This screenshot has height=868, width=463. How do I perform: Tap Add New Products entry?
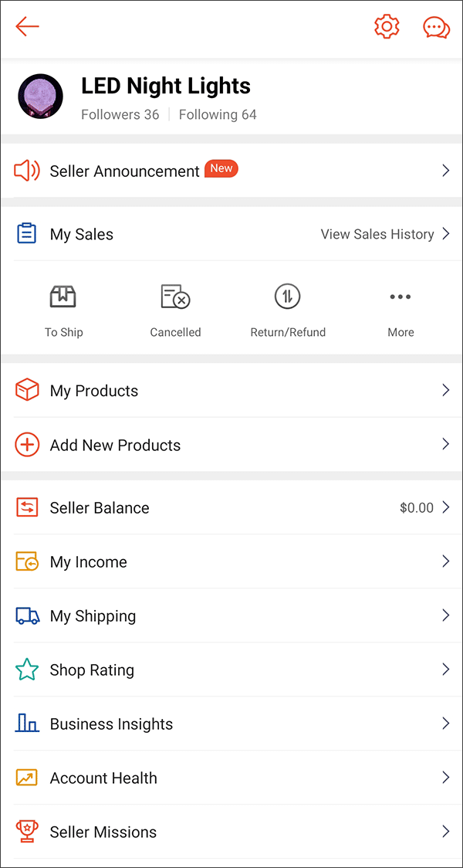click(x=115, y=445)
